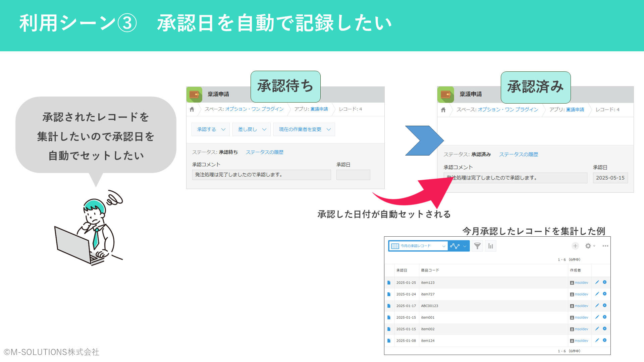
Task: Expand the 承認する action dropdown
Action: point(211,129)
